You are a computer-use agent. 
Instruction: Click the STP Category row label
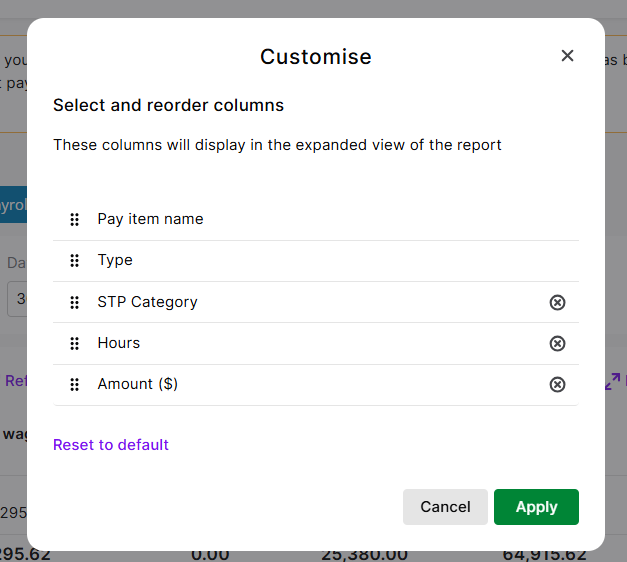(x=147, y=302)
